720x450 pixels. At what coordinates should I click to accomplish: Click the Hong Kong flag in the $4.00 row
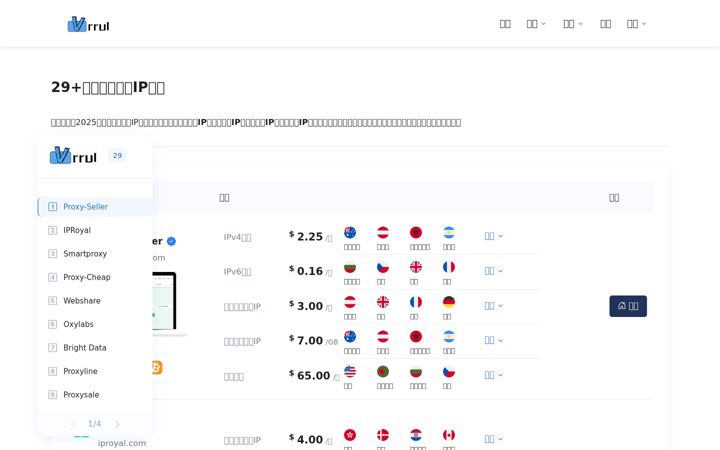(350, 435)
